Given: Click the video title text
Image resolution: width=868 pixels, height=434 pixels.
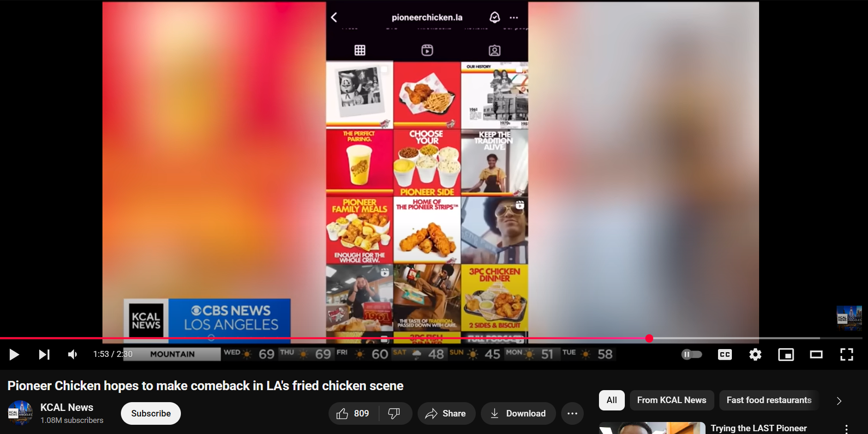Looking at the screenshot, I should click(x=205, y=386).
